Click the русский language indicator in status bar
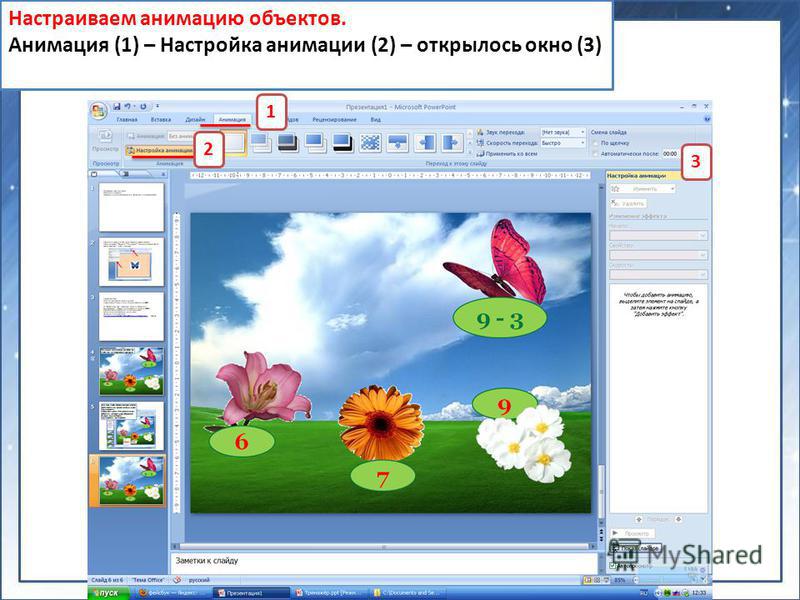The height and width of the screenshot is (600, 800). click(x=199, y=580)
